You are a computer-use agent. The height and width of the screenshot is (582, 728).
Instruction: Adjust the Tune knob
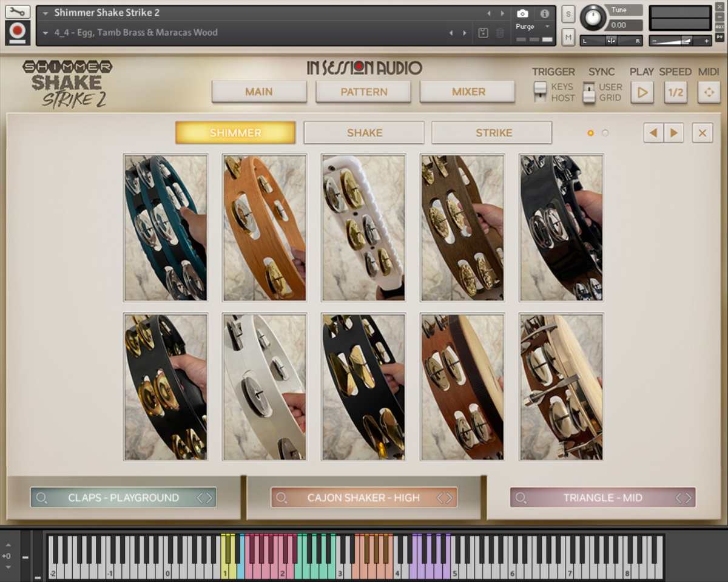pos(592,18)
